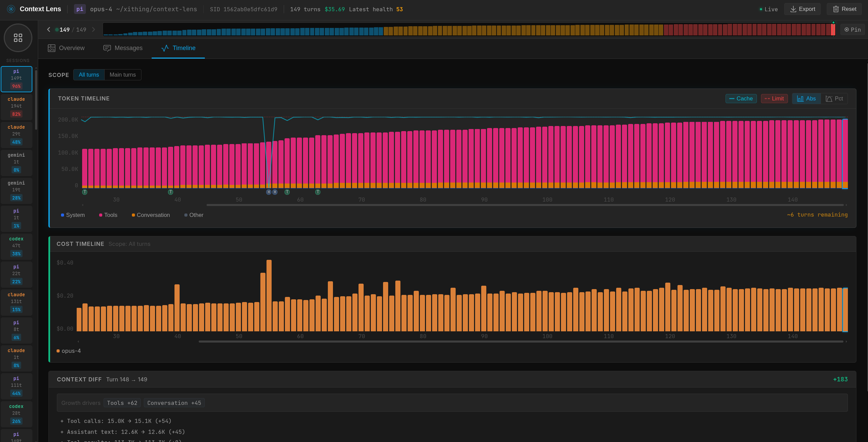This screenshot has height=442, width=868.
Task: Pin the current turn
Action: pos(853,30)
